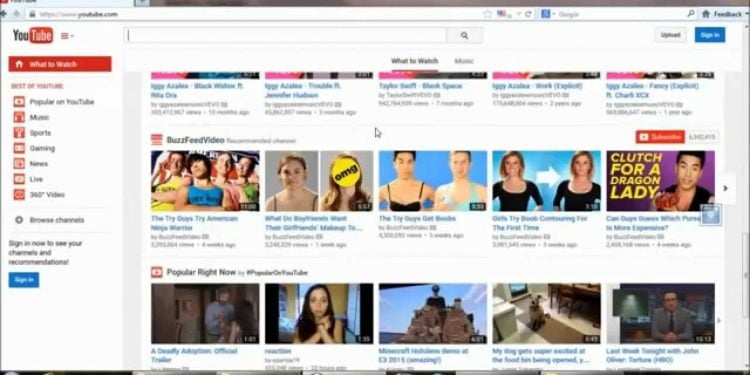Open the Popular on YouTube link
The height and width of the screenshot is (375, 750).
point(62,102)
